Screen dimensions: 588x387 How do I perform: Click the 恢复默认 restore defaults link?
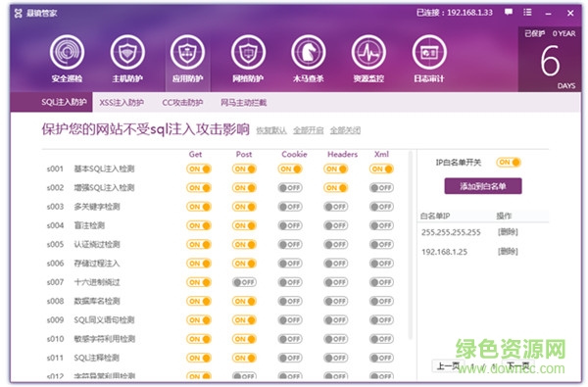[x=271, y=130]
